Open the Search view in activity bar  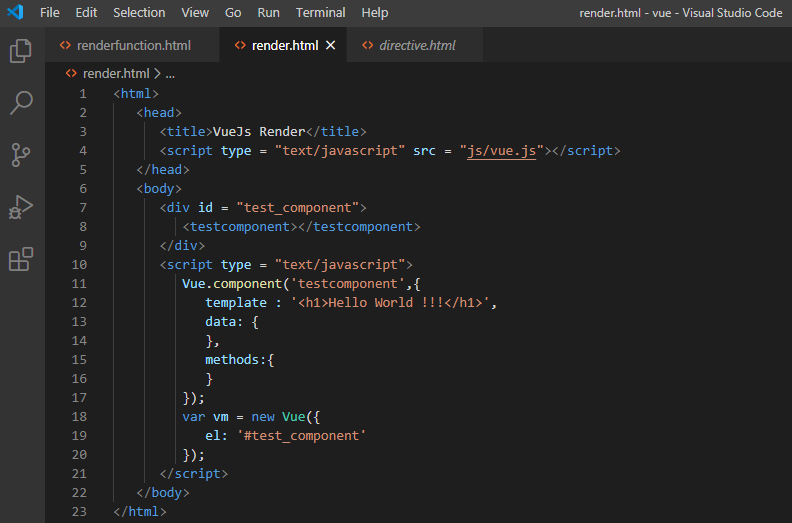pos(21,103)
